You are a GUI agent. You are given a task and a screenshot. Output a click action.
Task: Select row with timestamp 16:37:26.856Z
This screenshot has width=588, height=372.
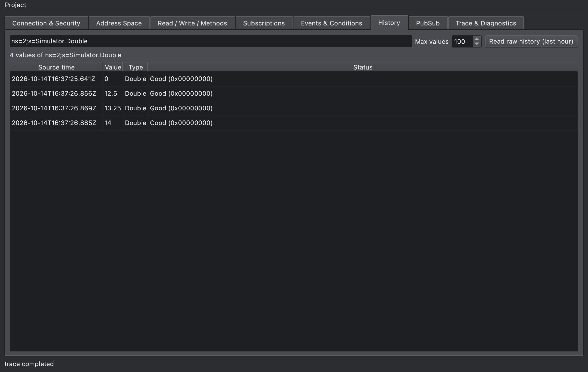[x=294, y=93]
